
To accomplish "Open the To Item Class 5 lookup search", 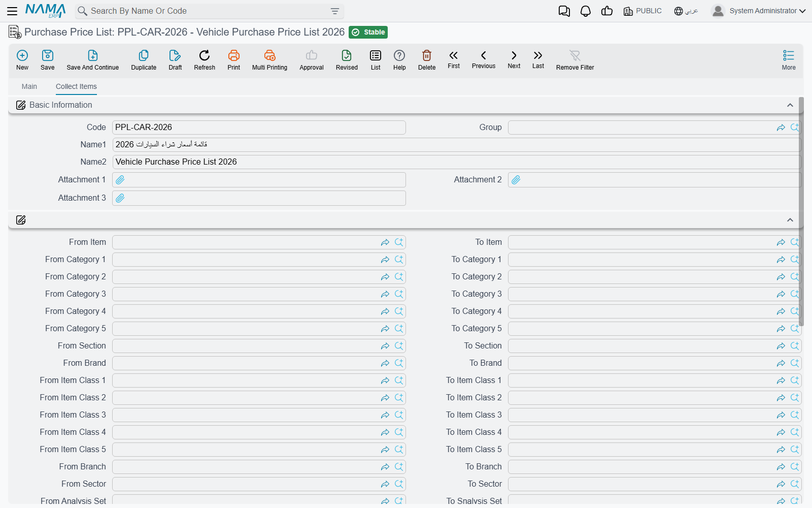I will [795, 450].
